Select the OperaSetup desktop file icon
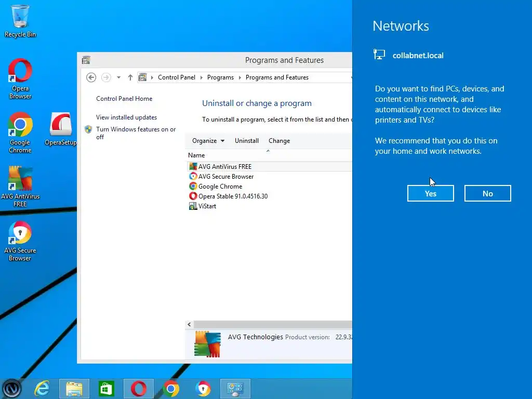Viewport: 532px width, 399px height. point(60,129)
